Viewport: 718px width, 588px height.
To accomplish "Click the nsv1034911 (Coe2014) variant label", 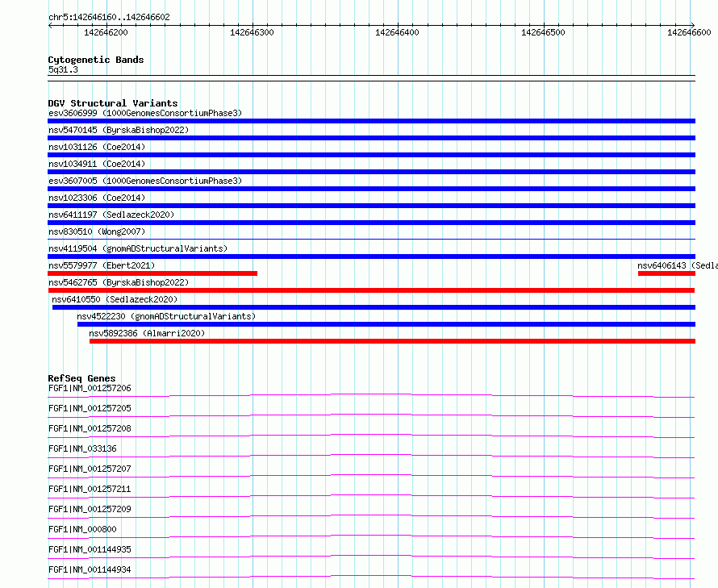I will click(x=97, y=164).
